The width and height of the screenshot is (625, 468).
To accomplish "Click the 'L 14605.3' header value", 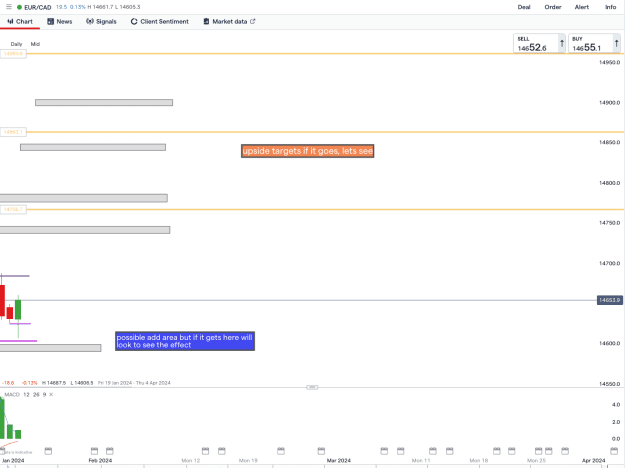I will click(x=128, y=7).
